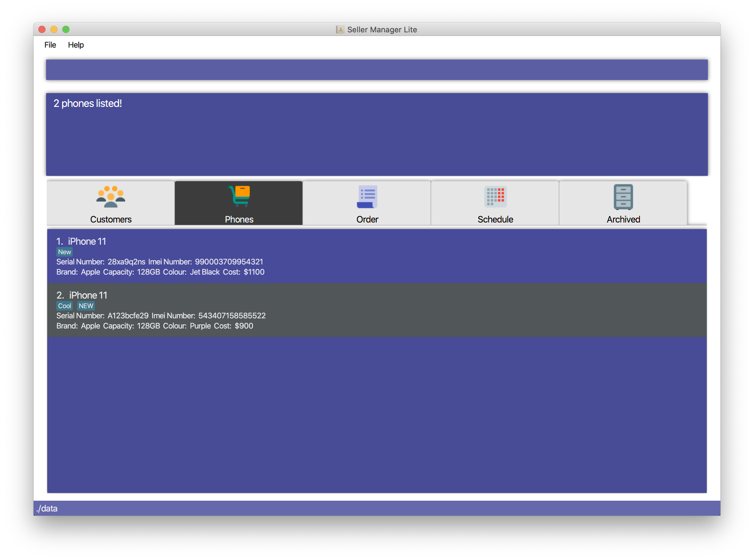The width and height of the screenshot is (754, 560).
Task: Click the Customers tab label
Action: pos(110,220)
